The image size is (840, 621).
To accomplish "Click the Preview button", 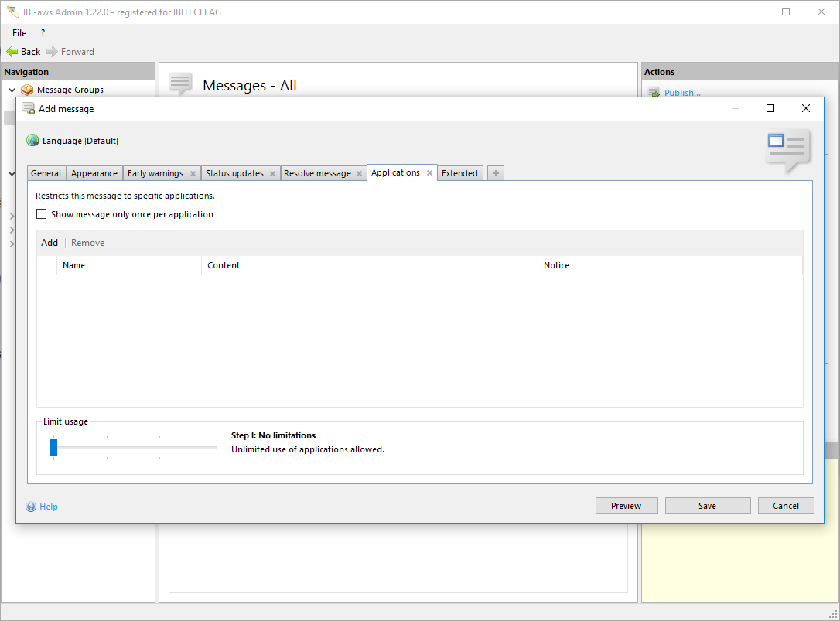I will 626,506.
